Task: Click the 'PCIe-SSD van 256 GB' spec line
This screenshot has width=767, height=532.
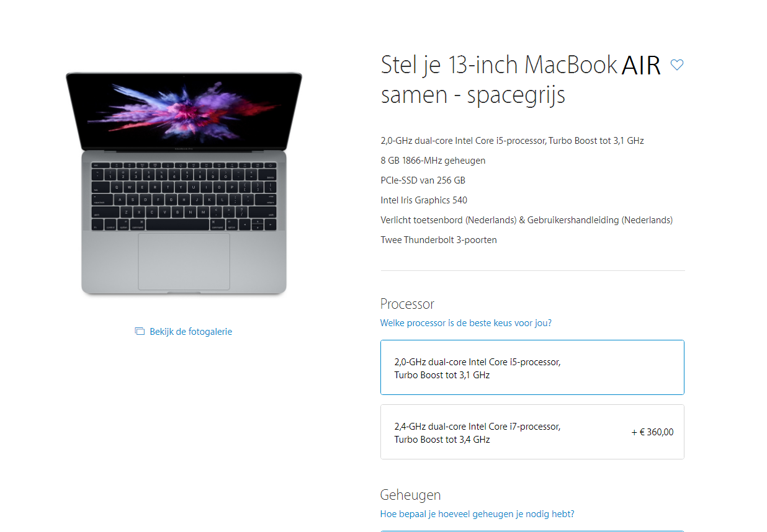Action: tap(423, 180)
